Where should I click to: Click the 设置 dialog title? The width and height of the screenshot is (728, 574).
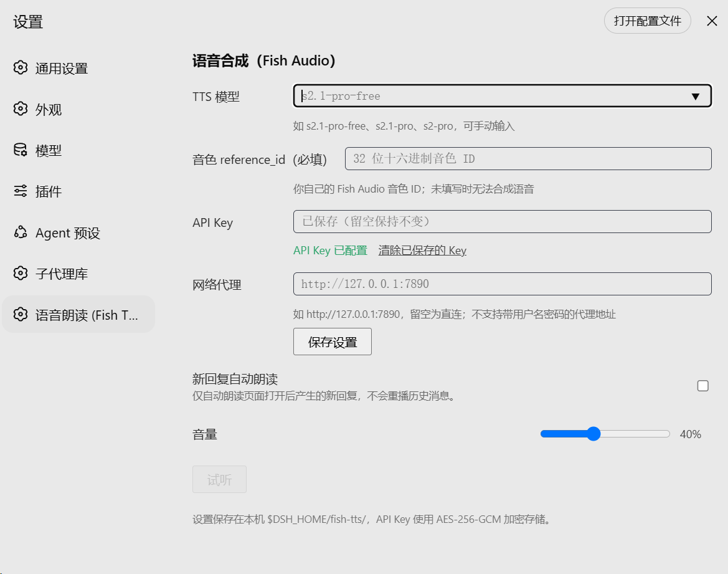pos(28,22)
